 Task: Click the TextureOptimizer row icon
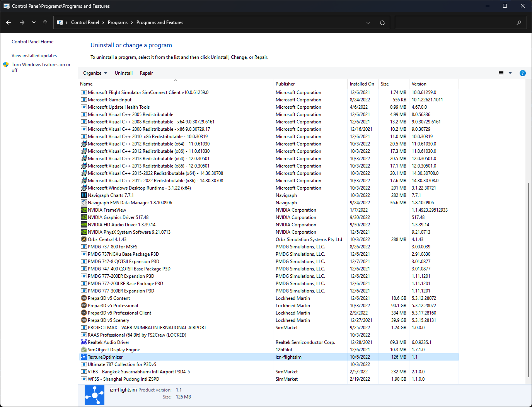pos(84,357)
